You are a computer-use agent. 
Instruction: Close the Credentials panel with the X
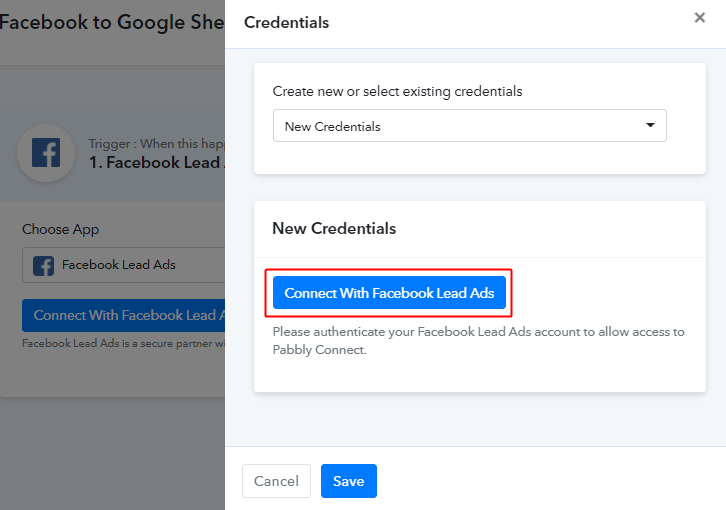click(x=700, y=18)
